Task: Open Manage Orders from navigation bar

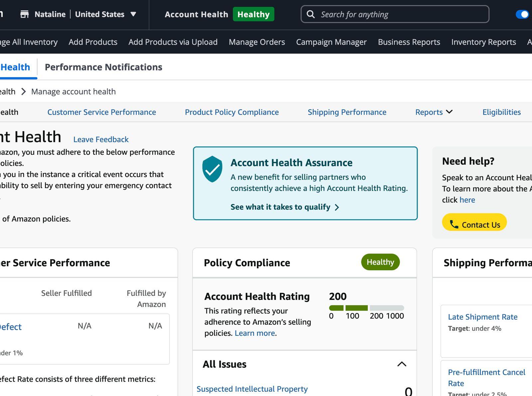Action: tap(257, 42)
